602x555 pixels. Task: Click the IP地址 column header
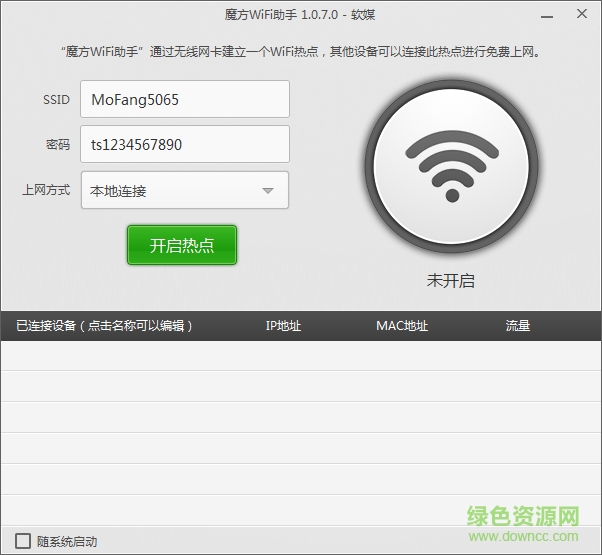click(283, 325)
